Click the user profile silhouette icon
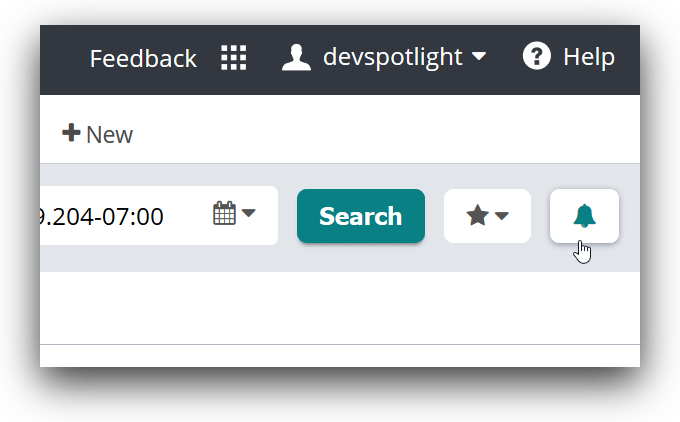680x422 pixels. 296,57
